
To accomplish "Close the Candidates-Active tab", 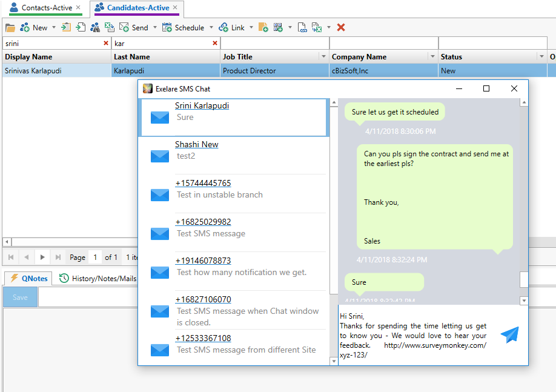I will 175,7.
